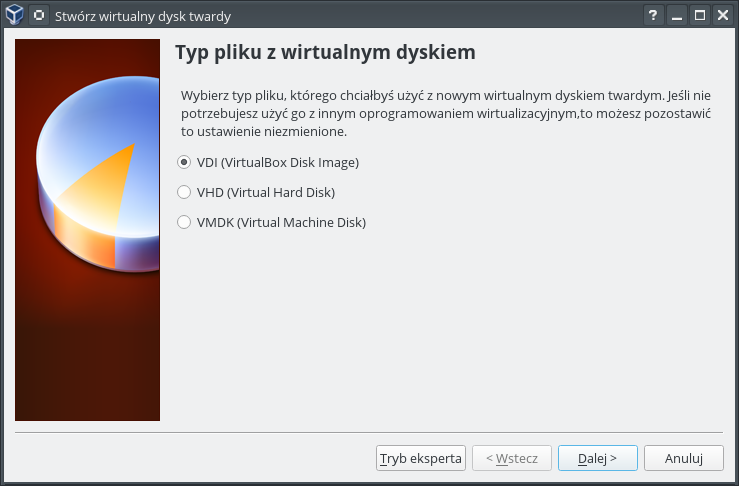
Task: Click the "Typ pliku z wirtualnym dyskiem" heading
Action: tap(325, 52)
